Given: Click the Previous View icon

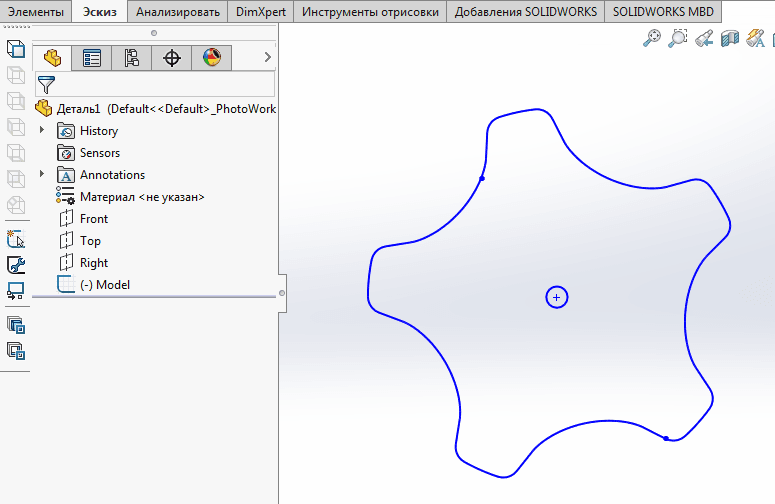Looking at the screenshot, I should point(705,38).
